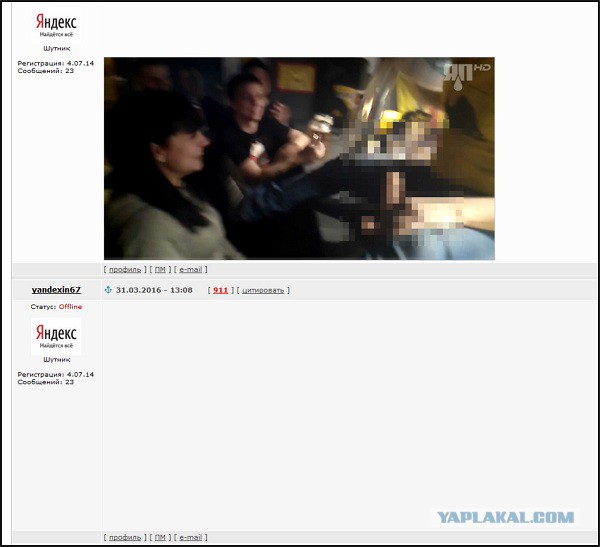Select Шутник rank text in the yandexin67 post
This screenshot has width=600, height=547.
(x=57, y=359)
